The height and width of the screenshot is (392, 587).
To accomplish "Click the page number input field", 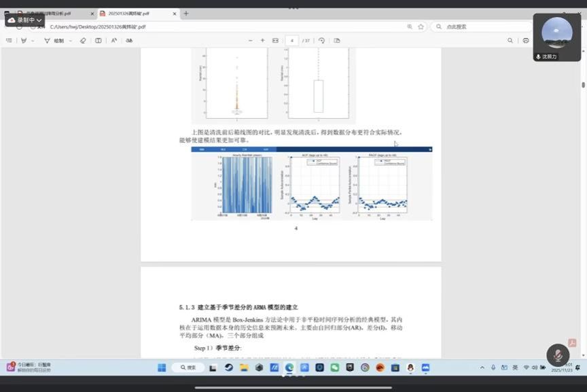I will (291, 41).
